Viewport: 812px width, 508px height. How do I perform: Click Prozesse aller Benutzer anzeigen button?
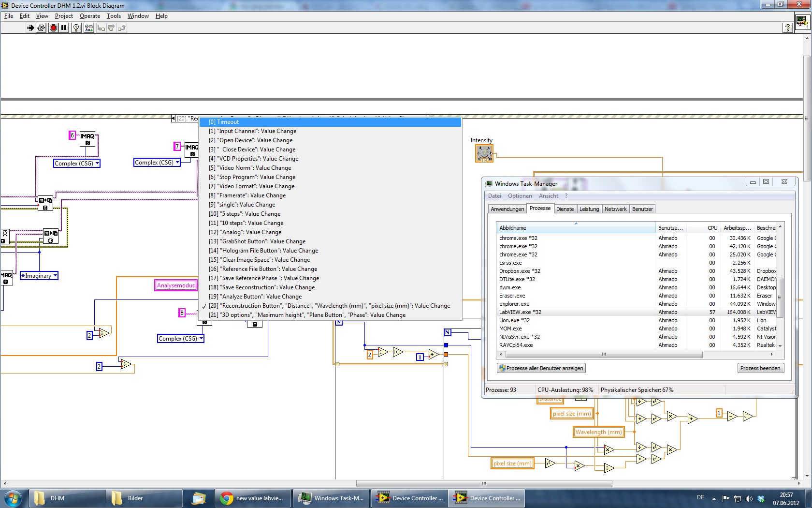coord(541,368)
